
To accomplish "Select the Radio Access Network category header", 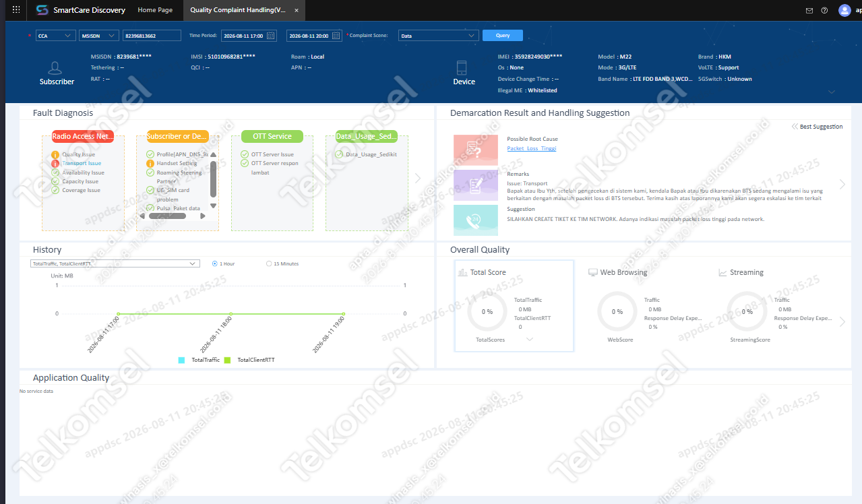I will pos(83,136).
